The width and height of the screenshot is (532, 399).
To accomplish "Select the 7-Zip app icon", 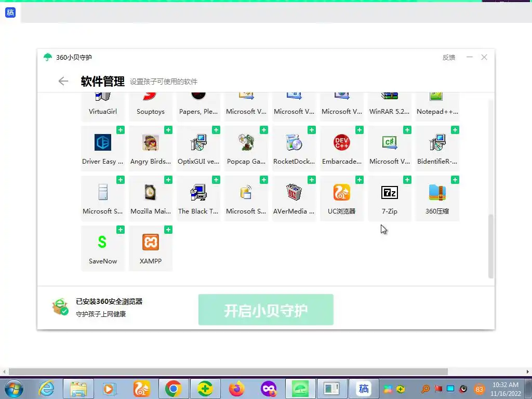I will tap(390, 192).
